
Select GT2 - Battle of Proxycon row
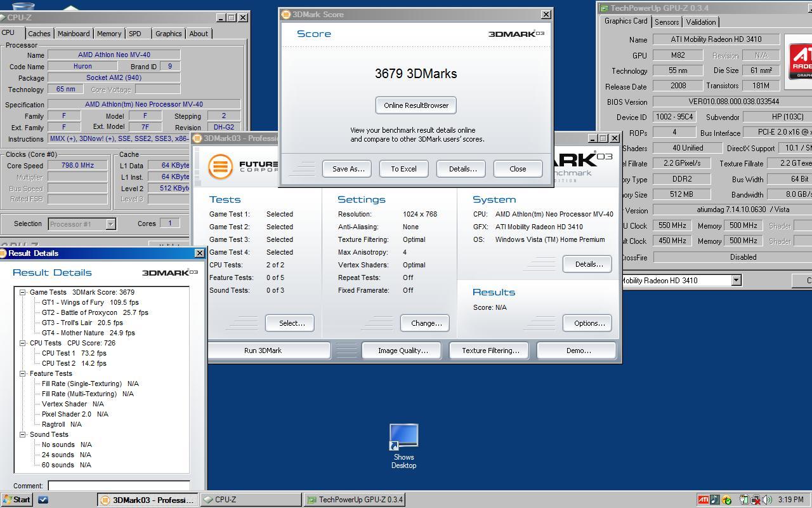pyautogui.click(x=95, y=313)
